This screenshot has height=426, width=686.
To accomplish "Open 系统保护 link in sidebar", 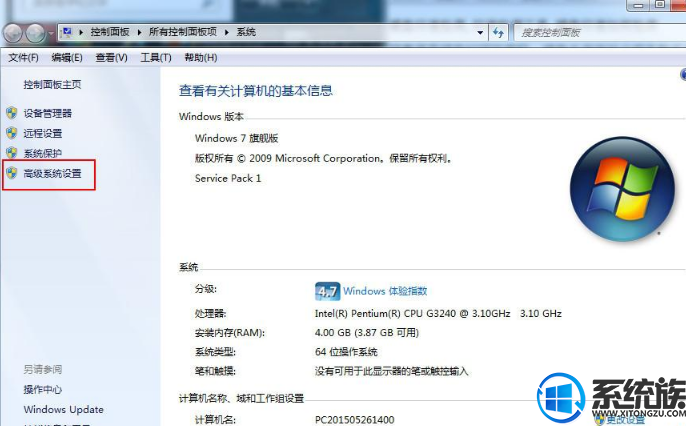I will 42,153.
